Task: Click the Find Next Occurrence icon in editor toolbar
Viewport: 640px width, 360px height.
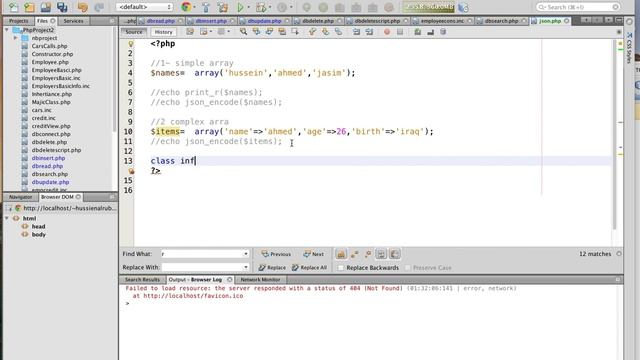Action: (269, 31)
